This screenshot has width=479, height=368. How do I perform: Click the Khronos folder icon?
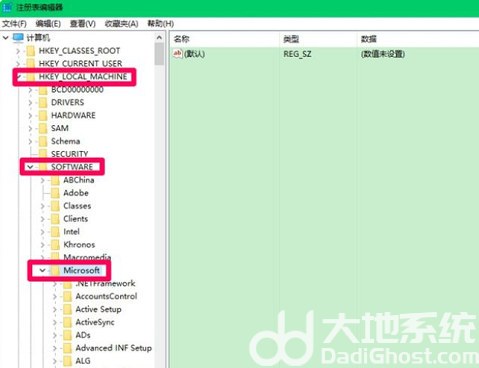click(x=55, y=245)
